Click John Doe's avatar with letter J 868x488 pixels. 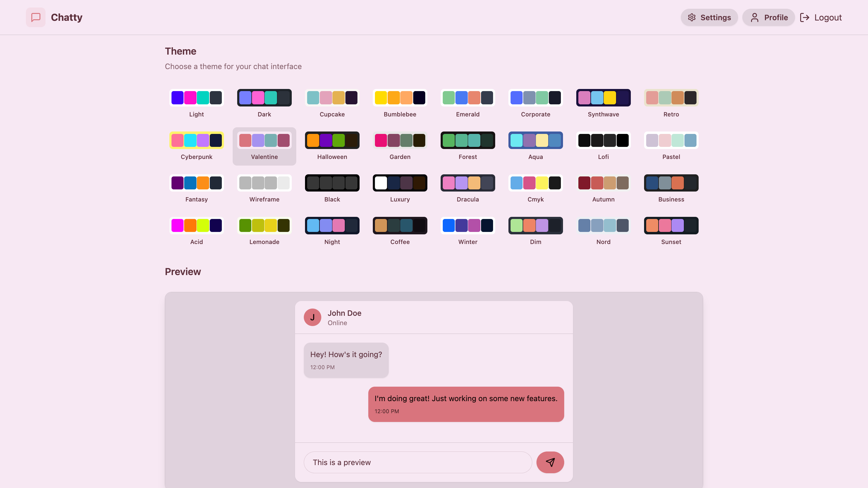coord(312,317)
